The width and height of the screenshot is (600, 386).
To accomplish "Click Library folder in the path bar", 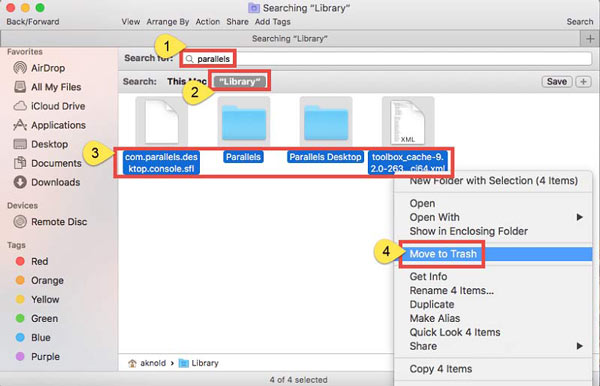I will (x=199, y=363).
